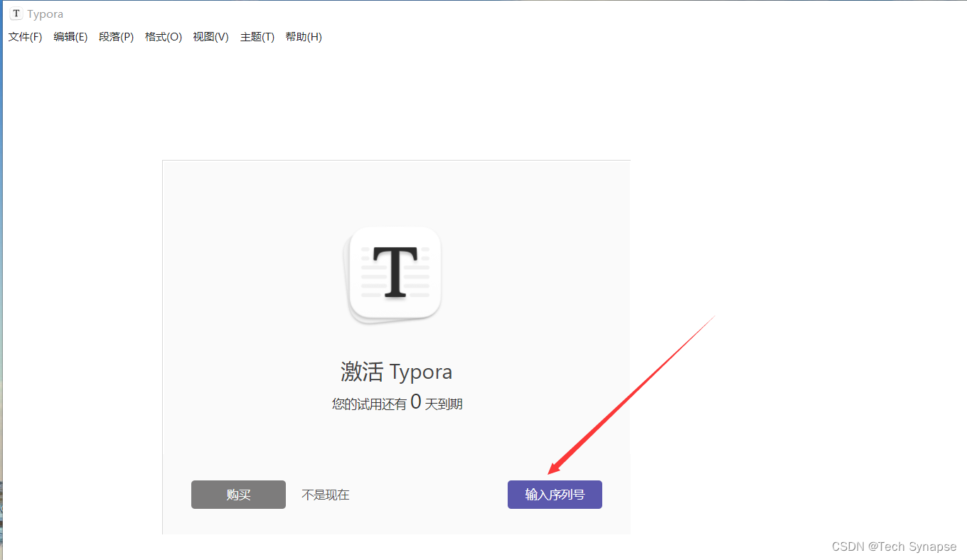Open the 格式(O) menu
The width and height of the screenshot is (967, 560).
click(x=164, y=37)
